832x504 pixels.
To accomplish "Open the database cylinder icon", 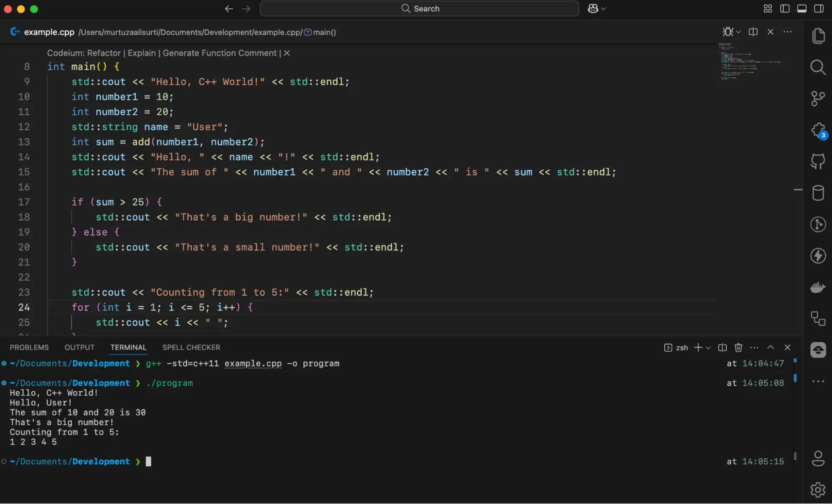I will [x=818, y=193].
